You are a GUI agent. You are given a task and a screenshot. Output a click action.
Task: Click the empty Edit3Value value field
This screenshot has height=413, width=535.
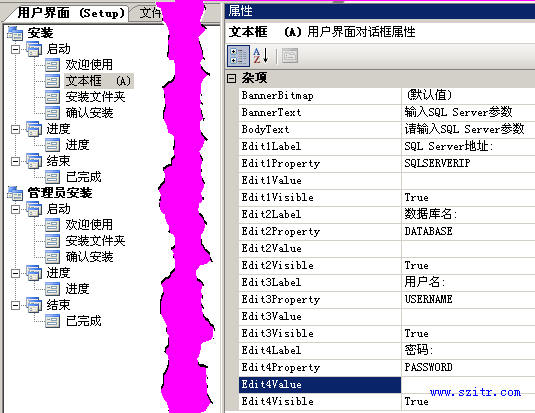(468, 316)
